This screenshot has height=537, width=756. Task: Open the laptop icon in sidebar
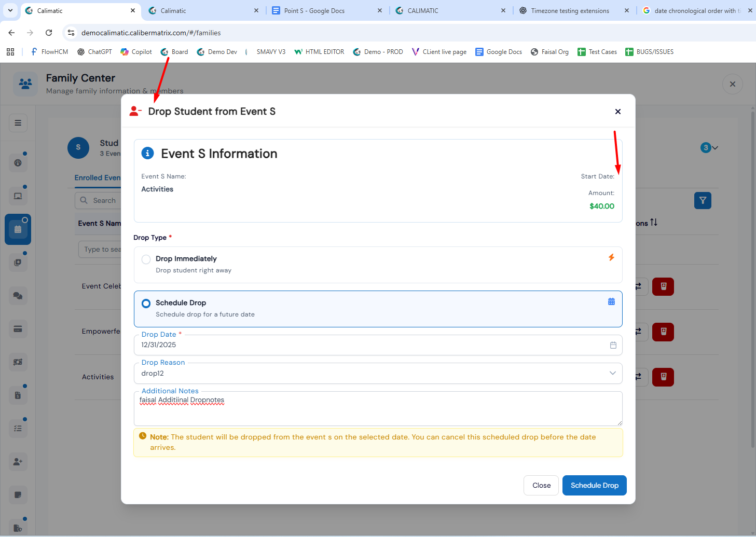tap(18, 196)
